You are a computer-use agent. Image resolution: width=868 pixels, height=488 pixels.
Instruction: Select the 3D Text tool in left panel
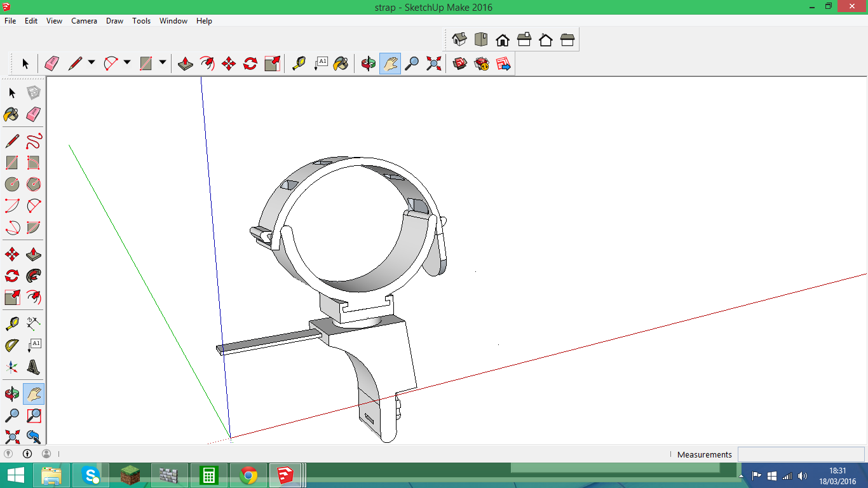[34, 367]
